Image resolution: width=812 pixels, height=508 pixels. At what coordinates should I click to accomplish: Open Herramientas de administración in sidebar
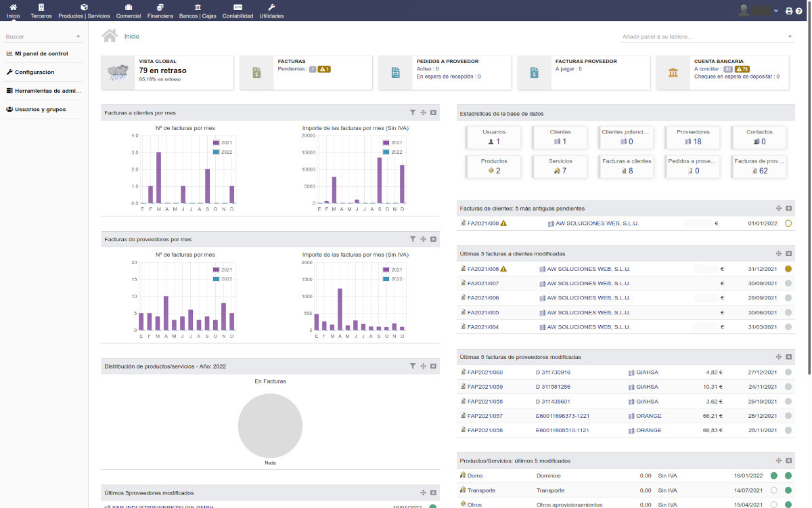[43, 90]
